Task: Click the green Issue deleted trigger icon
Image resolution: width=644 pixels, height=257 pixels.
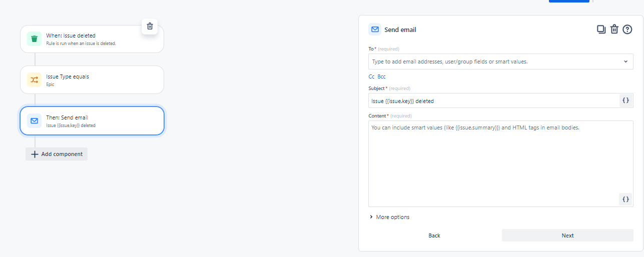Action: (x=34, y=39)
